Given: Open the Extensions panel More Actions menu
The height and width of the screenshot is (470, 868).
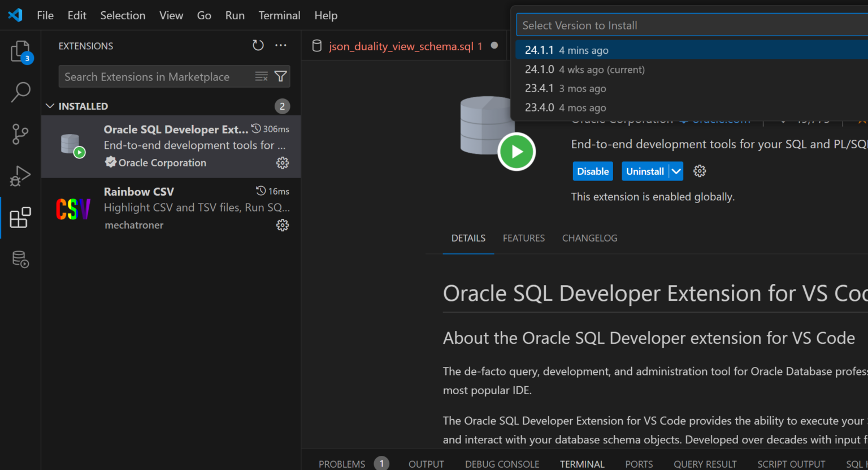Looking at the screenshot, I should 281,45.
